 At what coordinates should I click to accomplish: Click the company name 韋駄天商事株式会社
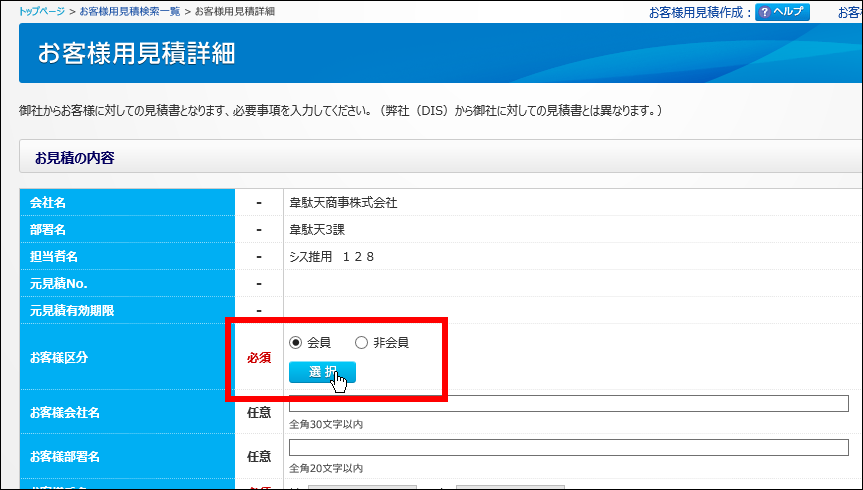343,203
